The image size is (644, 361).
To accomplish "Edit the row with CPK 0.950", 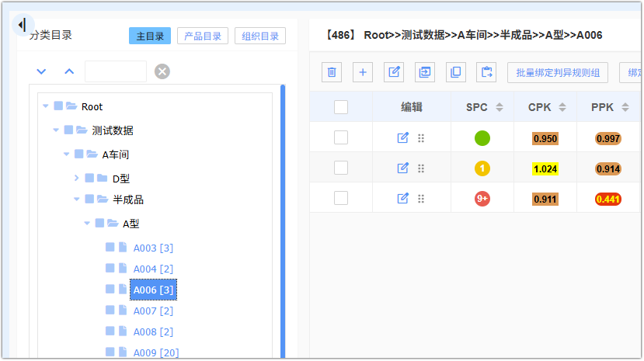I will point(403,138).
